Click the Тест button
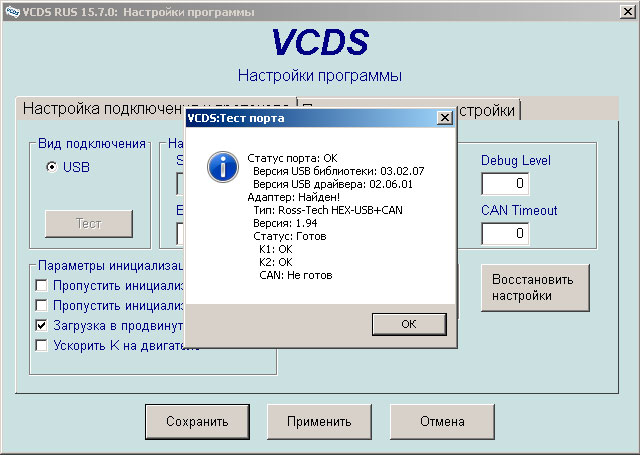The height and width of the screenshot is (455, 640). (89, 224)
